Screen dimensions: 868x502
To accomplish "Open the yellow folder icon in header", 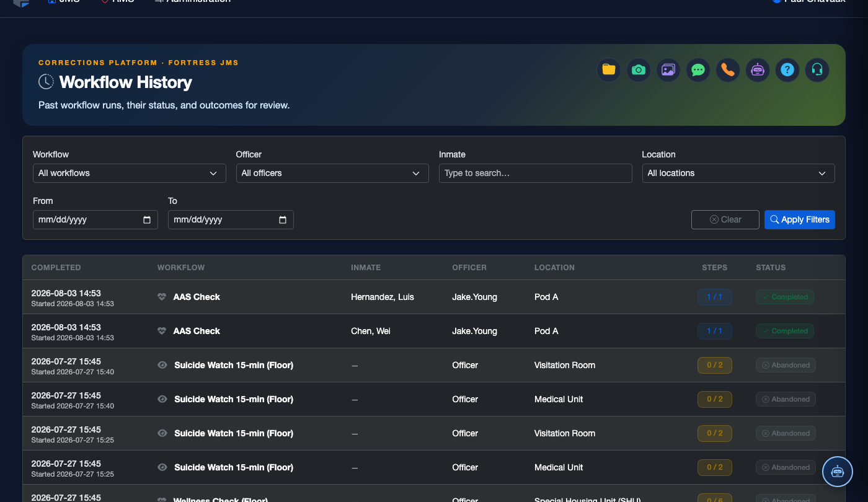I will pyautogui.click(x=609, y=69).
